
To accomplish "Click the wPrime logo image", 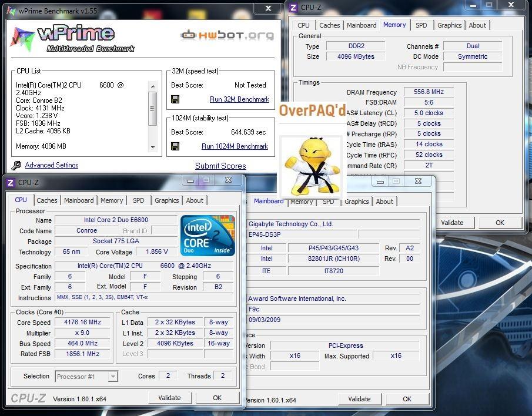I will (73, 38).
